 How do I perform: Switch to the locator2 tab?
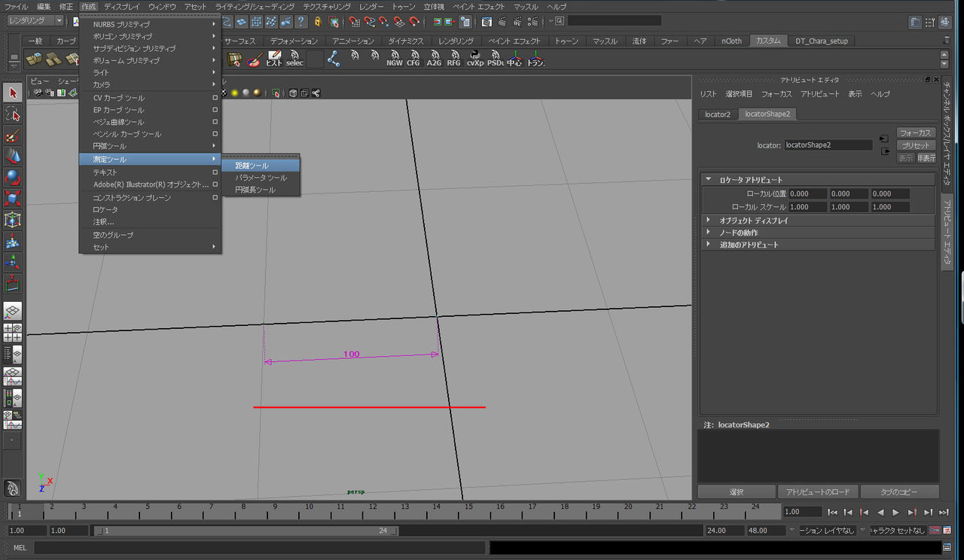pyautogui.click(x=718, y=114)
